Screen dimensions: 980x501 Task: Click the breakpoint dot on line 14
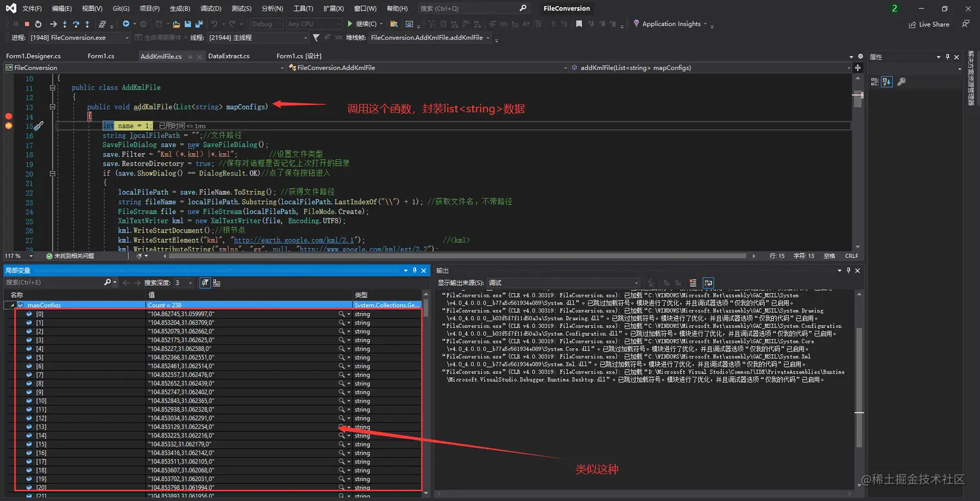point(9,117)
